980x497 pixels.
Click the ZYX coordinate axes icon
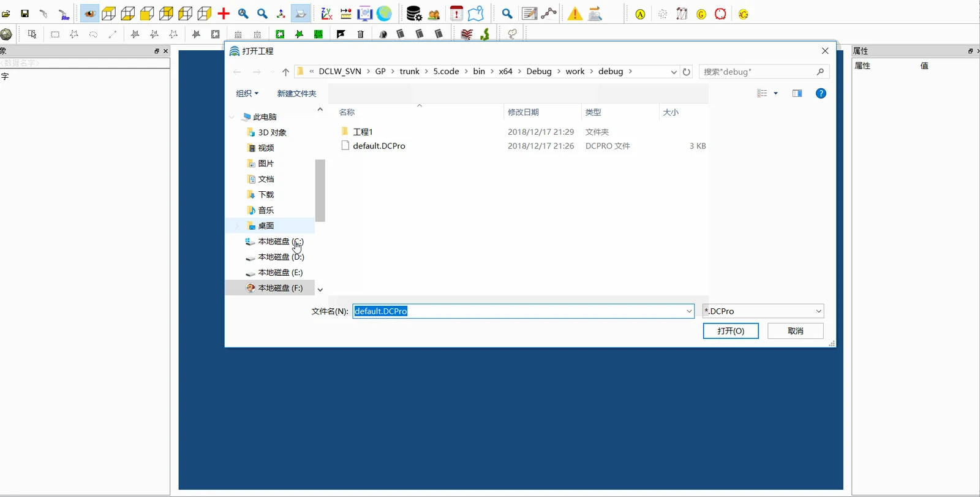pos(326,13)
